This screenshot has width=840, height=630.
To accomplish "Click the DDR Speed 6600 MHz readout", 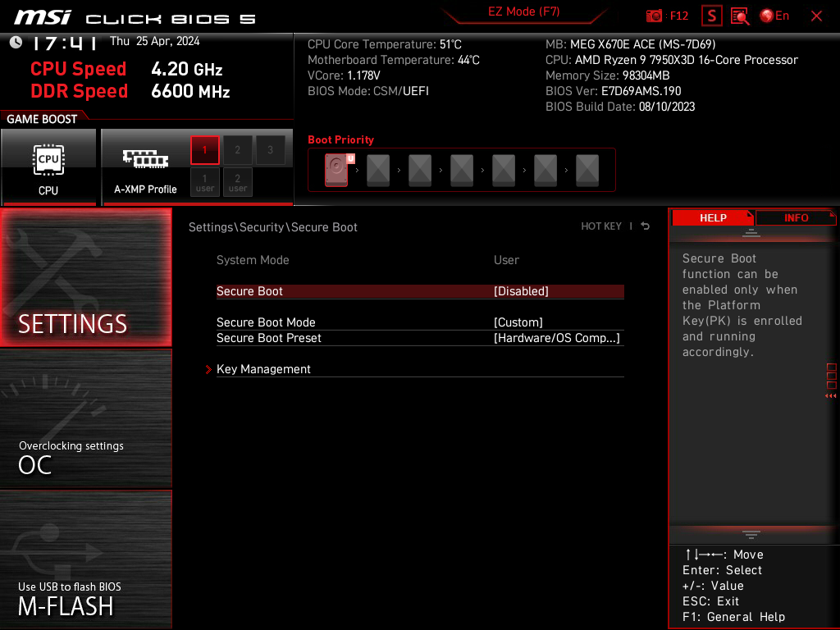I will (x=130, y=91).
